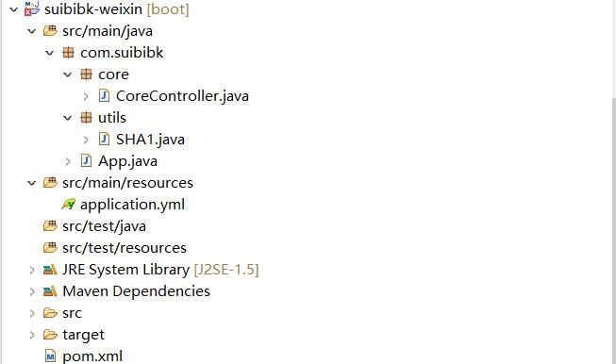Click the src/main/java source folder icon
The height and width of the screenshot is (364, 616).
click(x=50, y=30)
